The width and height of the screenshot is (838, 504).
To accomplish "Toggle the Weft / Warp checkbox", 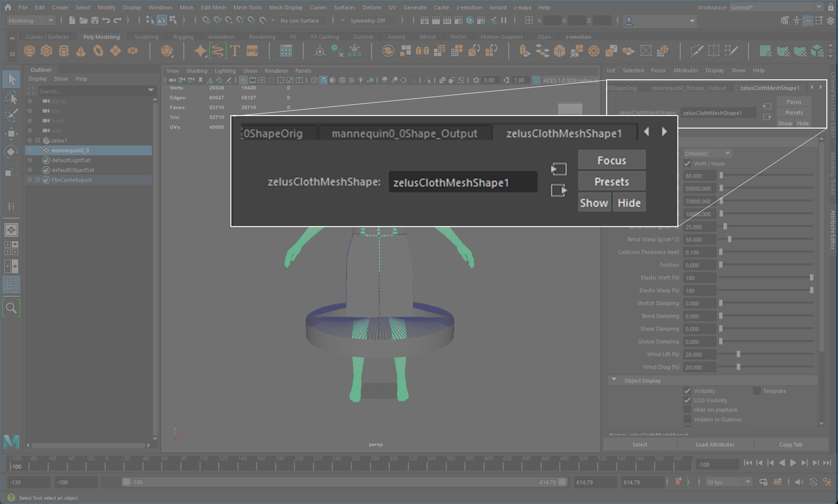I will [687, 163].
